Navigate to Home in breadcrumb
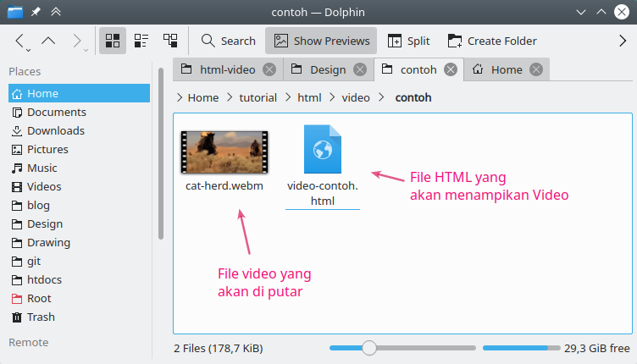This screenshot has width=637, height=364. tap(203, 98)
